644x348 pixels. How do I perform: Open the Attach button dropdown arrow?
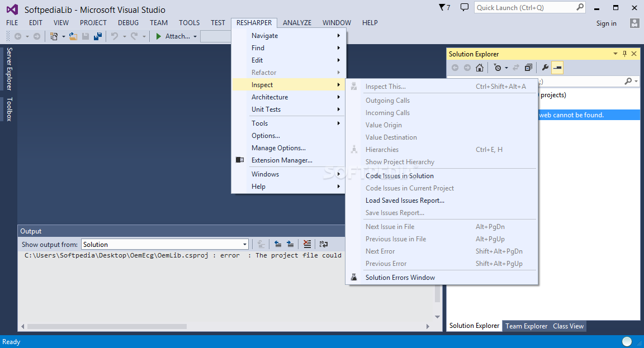coord(195,36)
